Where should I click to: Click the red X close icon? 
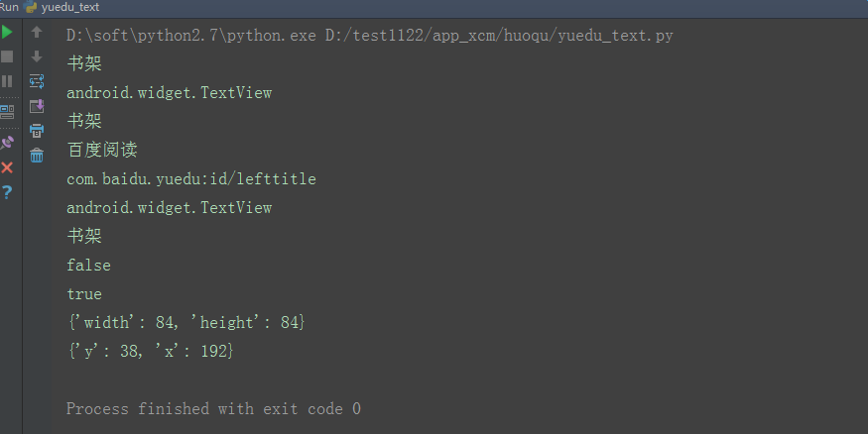click(x=8, y=166)
